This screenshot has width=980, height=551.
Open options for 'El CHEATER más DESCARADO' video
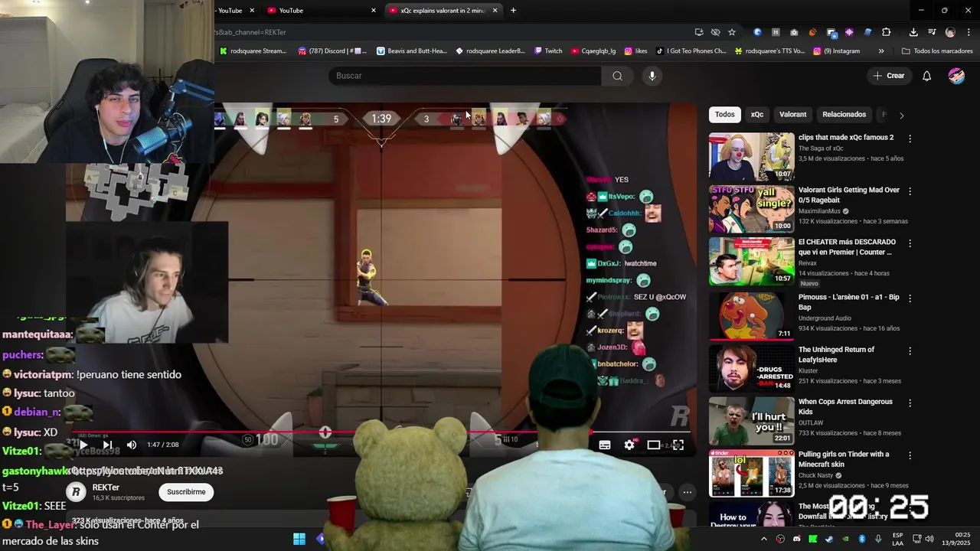910,243
